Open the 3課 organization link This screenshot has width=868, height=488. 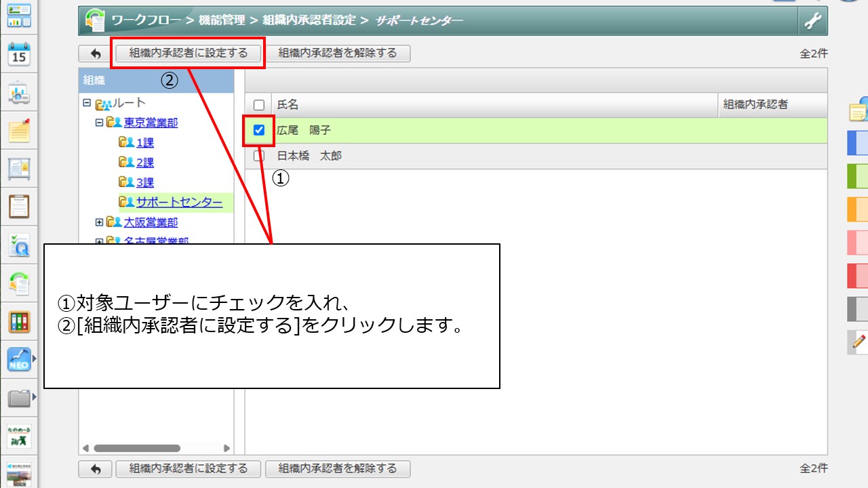coord(145,182)
